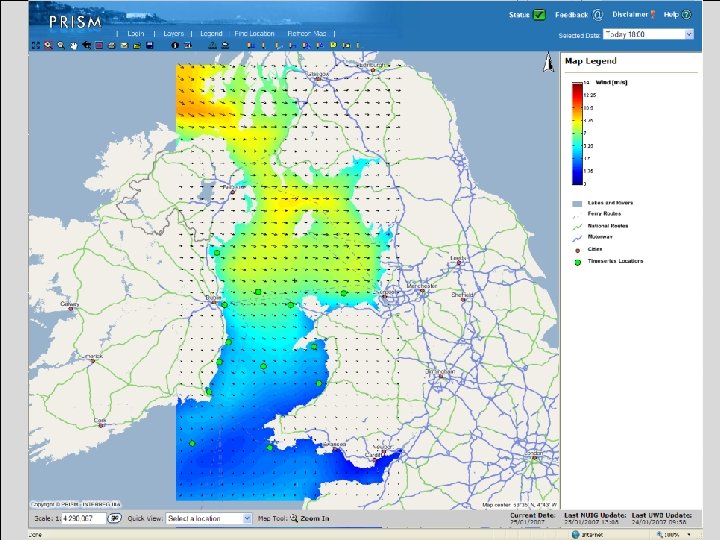Click the Disclaimer exclamation icon
This screenshot has width=720, height=540.
pyautogui.click(x=652, y=15)
